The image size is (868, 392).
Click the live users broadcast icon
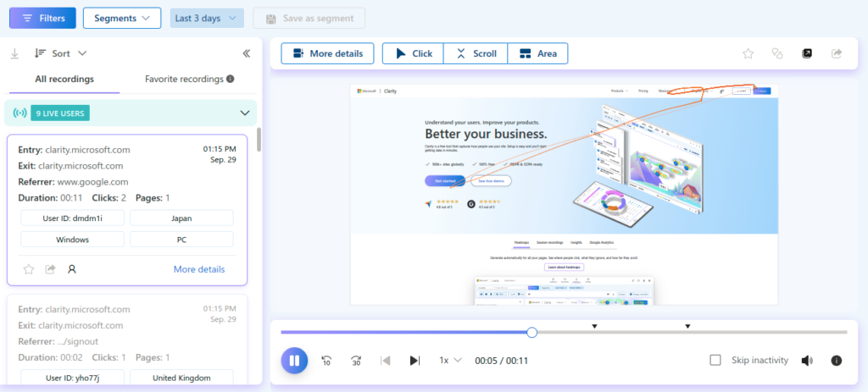pos(20,113)
